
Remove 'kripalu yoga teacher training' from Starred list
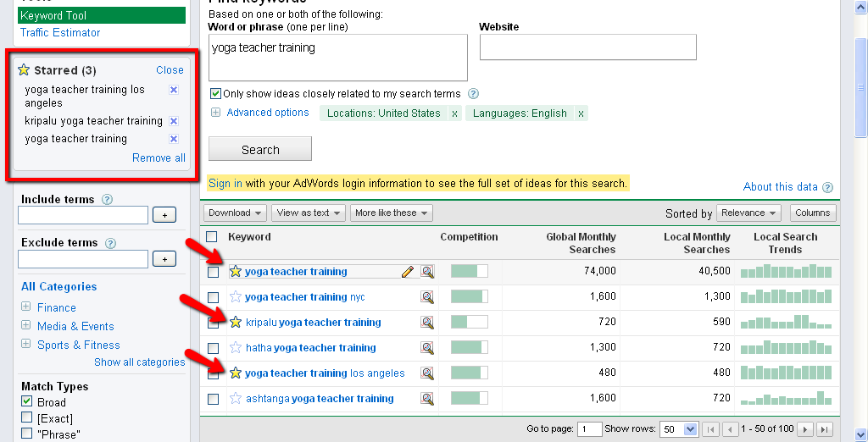tap(174, 121)
